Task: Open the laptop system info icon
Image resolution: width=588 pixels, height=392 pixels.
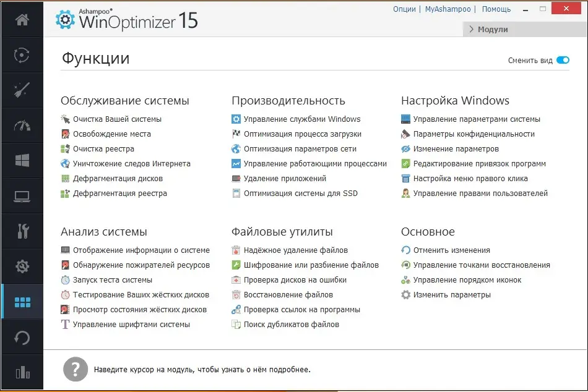Action: tap(22, 195)
